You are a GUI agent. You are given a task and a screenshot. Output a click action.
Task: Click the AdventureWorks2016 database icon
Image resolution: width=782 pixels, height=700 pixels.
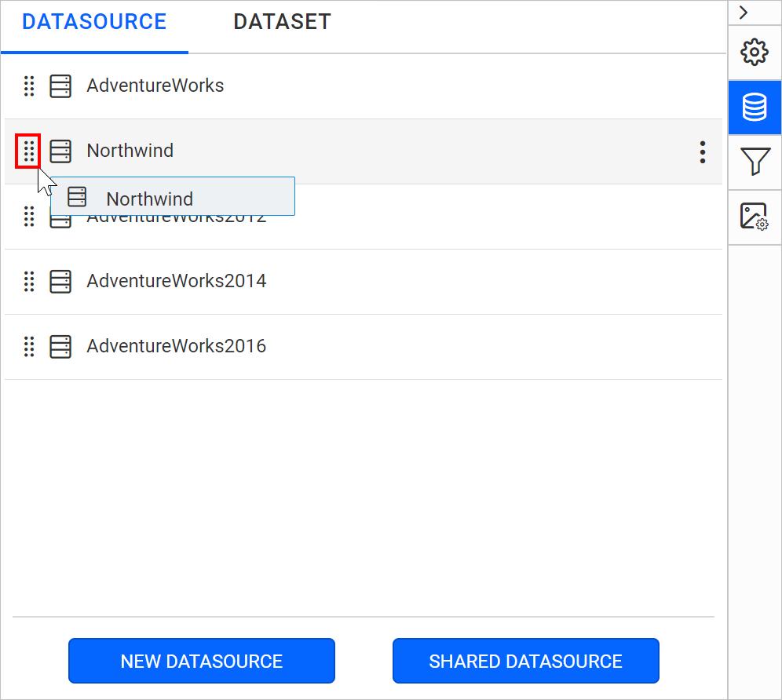pyautogui.click(x=60, y=347)
